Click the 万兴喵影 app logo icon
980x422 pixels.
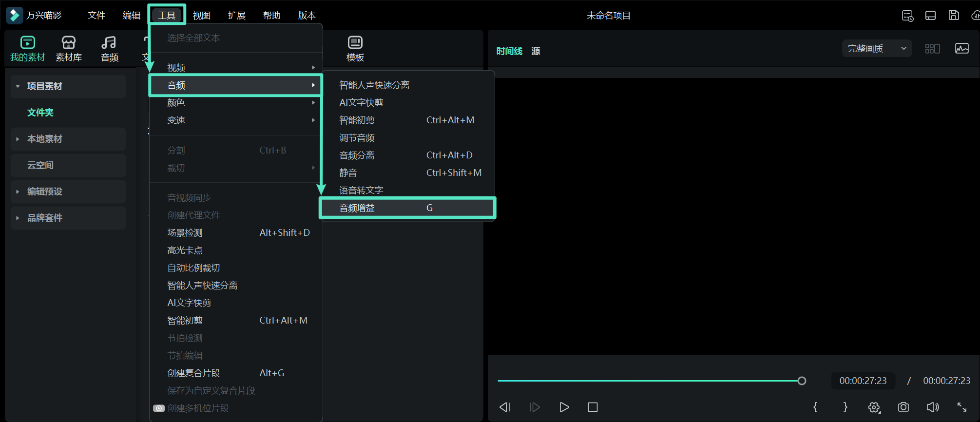(x=14, y=15)
